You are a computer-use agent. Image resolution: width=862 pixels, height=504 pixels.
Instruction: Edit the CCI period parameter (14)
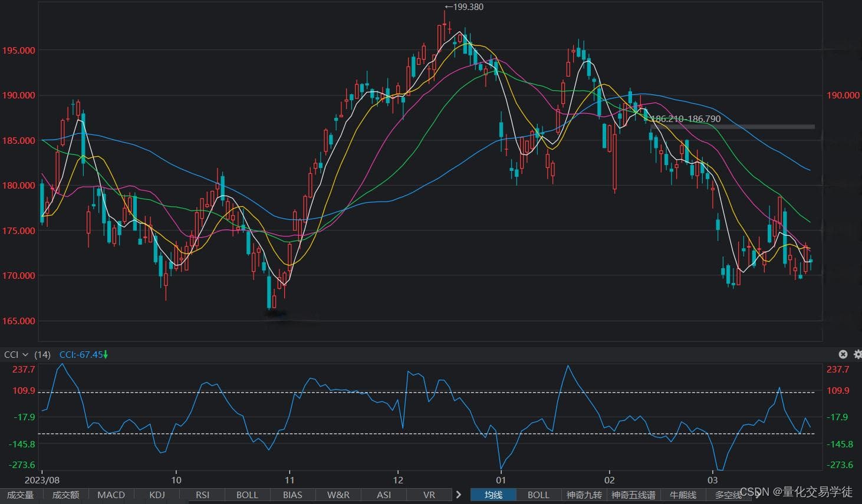[x=42, y=355]
